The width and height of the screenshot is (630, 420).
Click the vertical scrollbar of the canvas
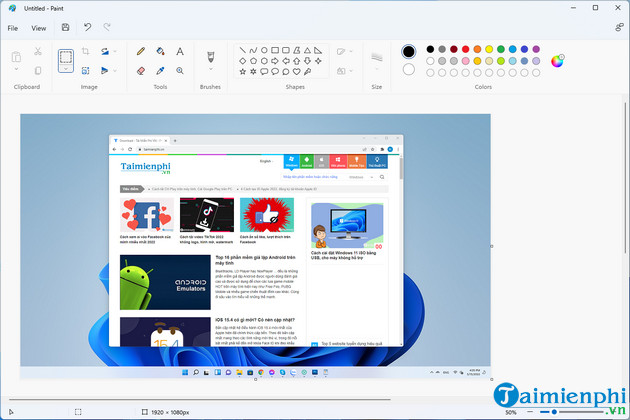[625, 178]
